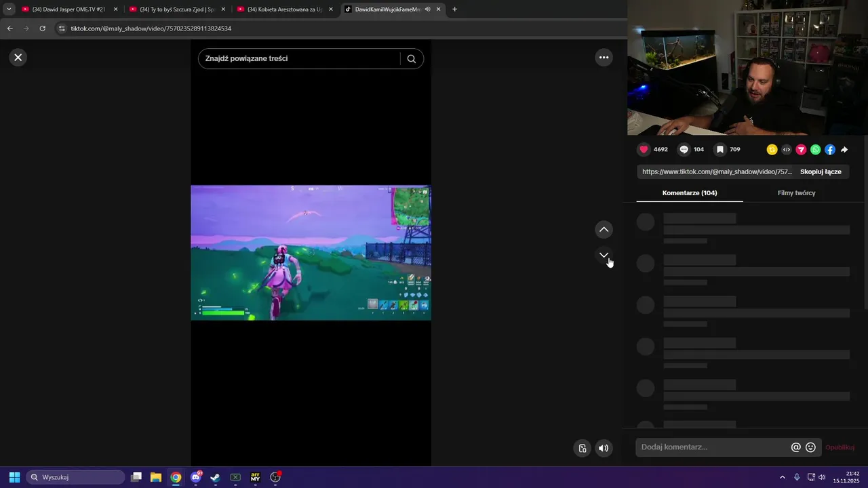868x488 pixels.
Task: Switch to 'Filmy twórcy' tab
Action: click(796, 193)
